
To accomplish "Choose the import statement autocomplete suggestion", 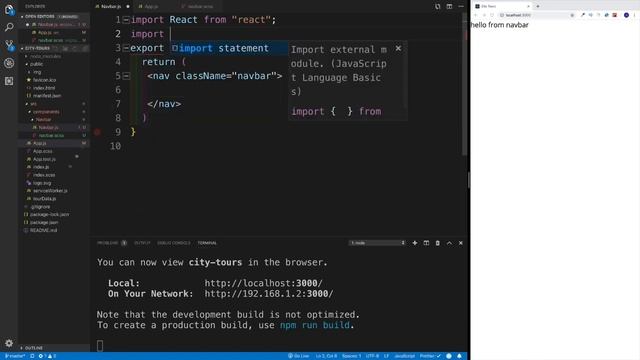I will pyautogui.click(x=229, y=48).
